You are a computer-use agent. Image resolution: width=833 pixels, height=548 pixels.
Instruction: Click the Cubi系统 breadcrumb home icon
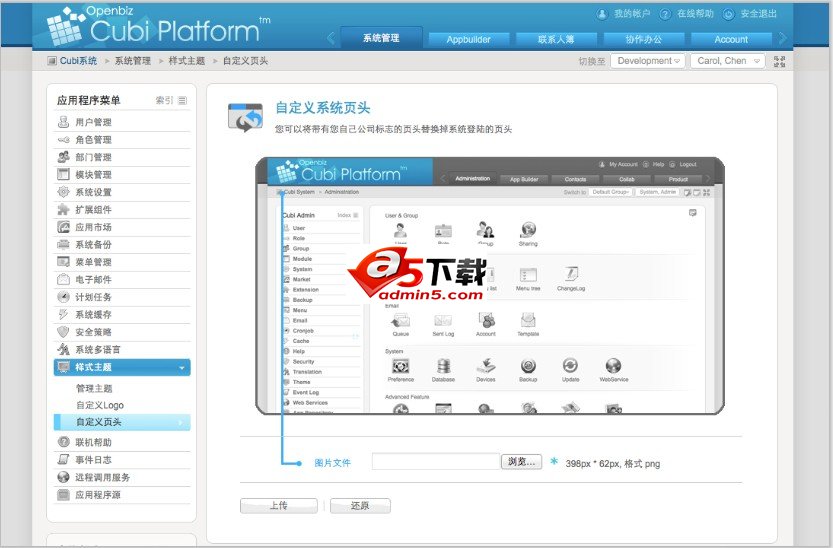tap(52, 61)
